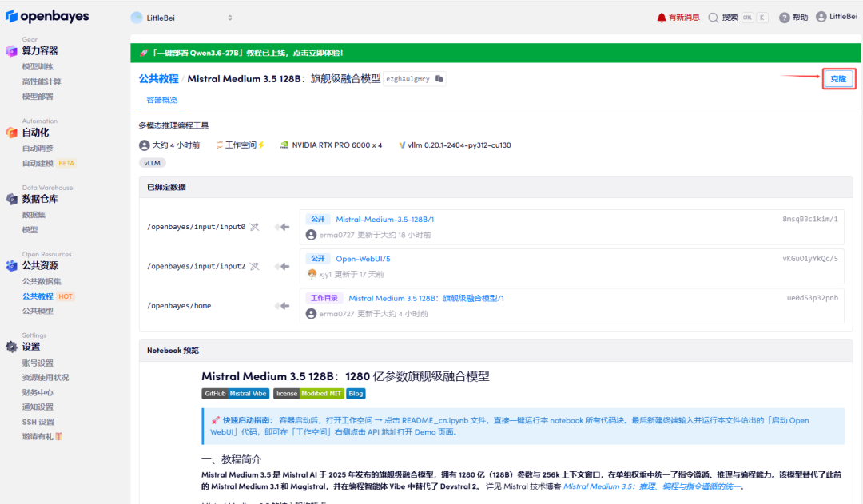The image size is (863, 504).
Task: Open 资源使用状况 in the sidebar
Action: [x=45, y=378]
